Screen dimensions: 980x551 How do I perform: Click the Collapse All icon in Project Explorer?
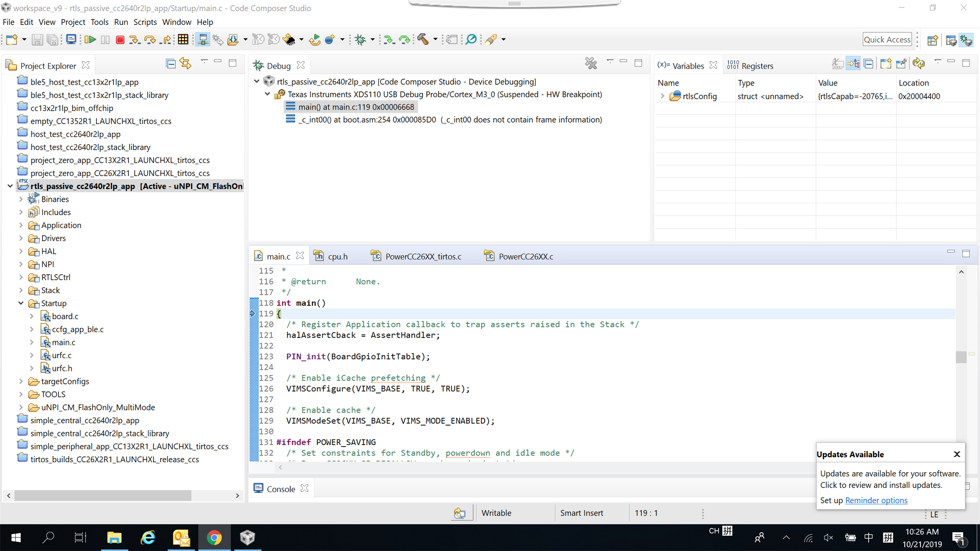point(171,64)
